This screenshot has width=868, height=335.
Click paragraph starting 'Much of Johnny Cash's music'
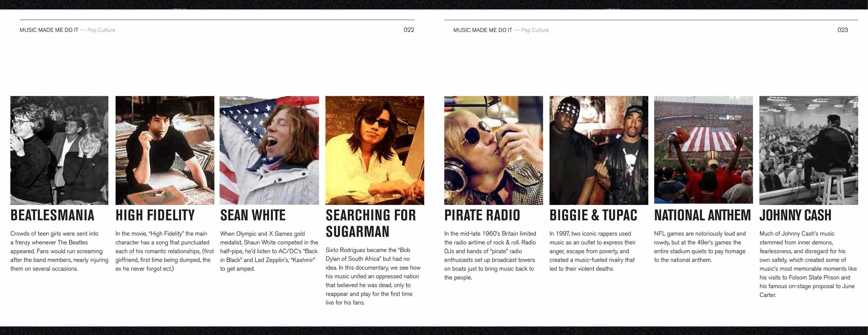coord(808,264)
